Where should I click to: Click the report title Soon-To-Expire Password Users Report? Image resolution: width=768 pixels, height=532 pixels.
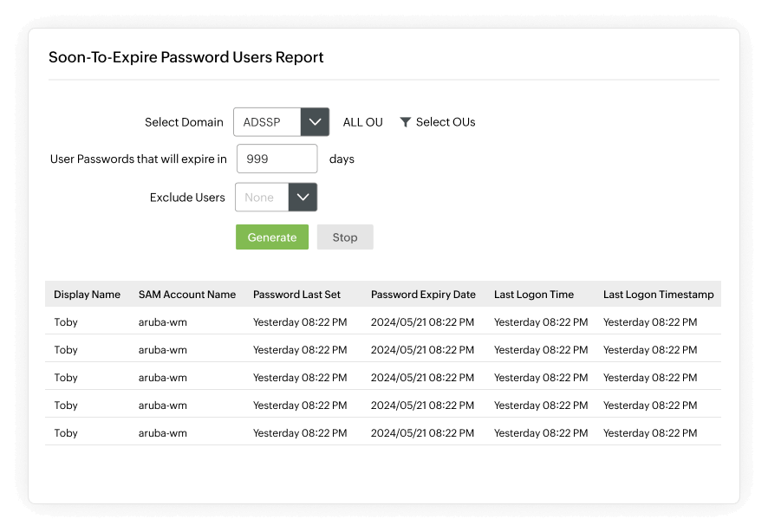pos(187,57)
